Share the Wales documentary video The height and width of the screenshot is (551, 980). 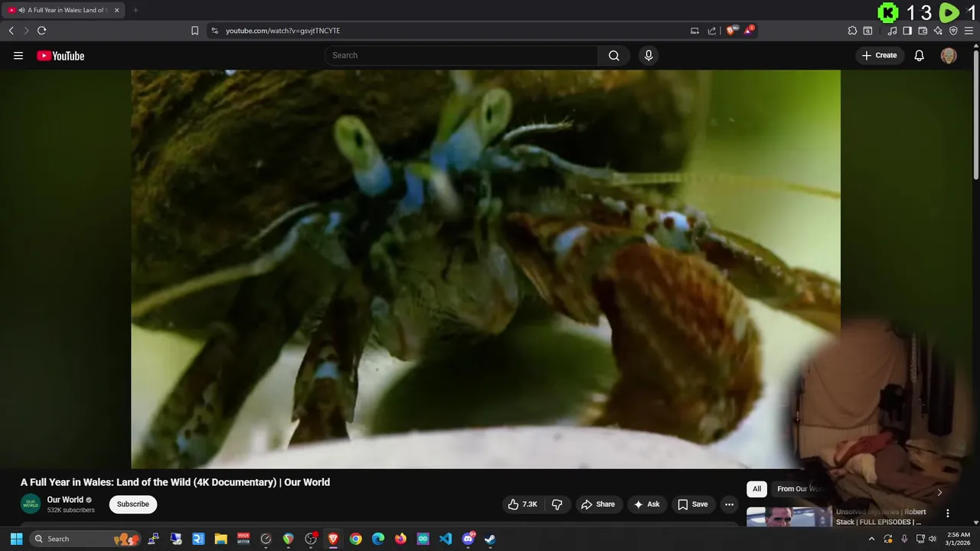pyautogui.click(x=598, y=504)
